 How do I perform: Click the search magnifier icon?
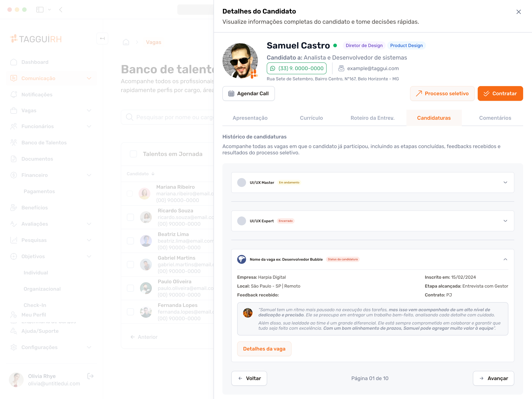click(x=129, y=117)
